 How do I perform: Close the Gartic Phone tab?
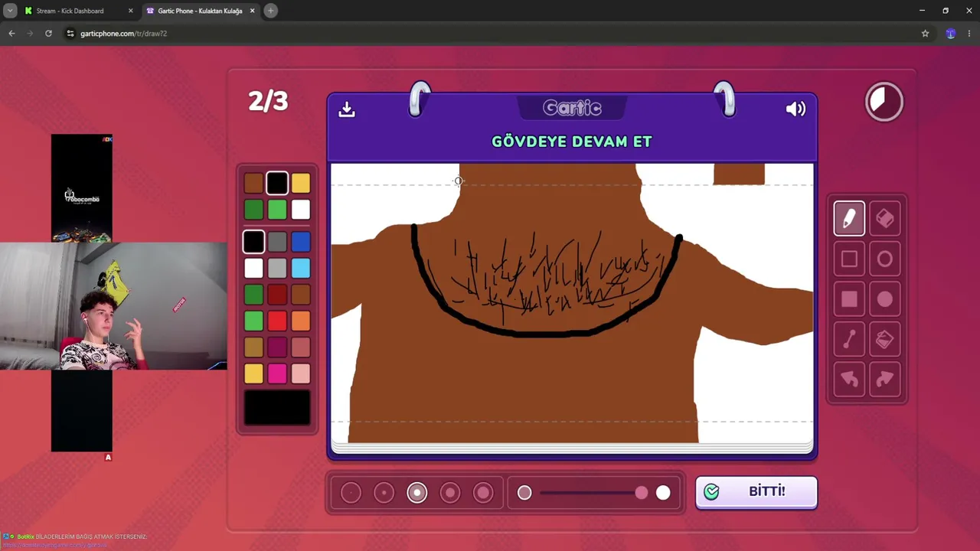(x=252, y=11)
